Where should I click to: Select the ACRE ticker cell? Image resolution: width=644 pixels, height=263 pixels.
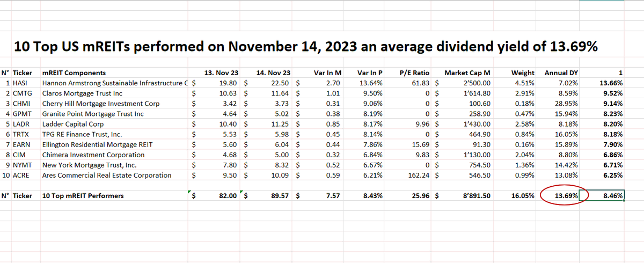21,175
